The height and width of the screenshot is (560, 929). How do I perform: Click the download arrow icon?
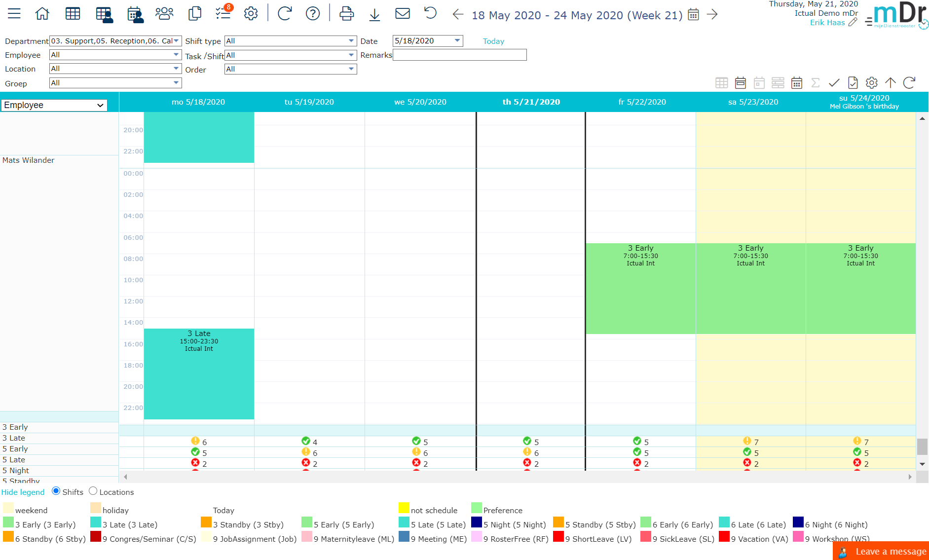click(374, 14)
